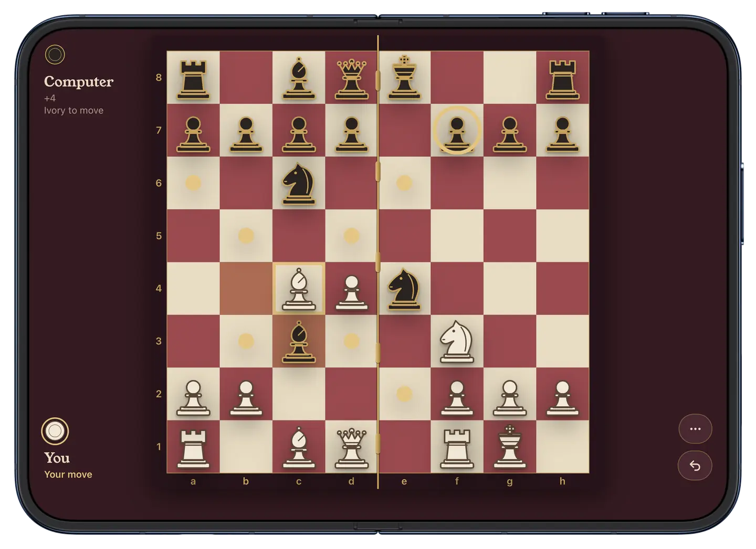Click the "+4" material advantage label
Viewport: 756px width, 549px height.
click(50, 98)
